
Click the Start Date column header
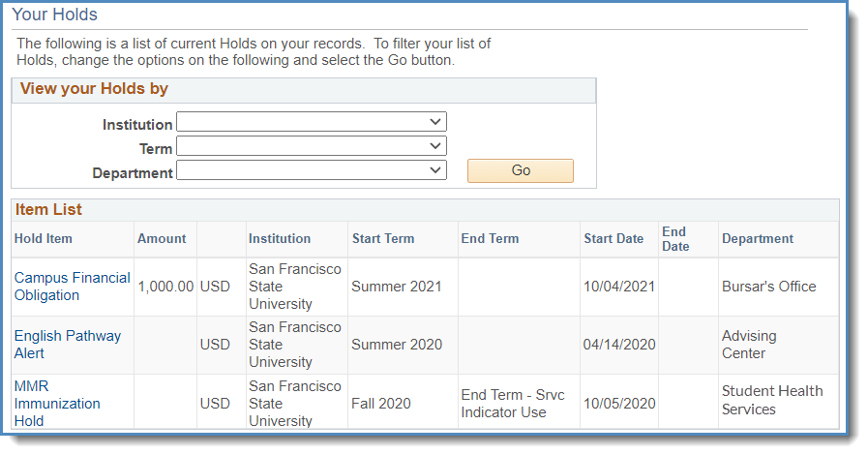[614, 238]
